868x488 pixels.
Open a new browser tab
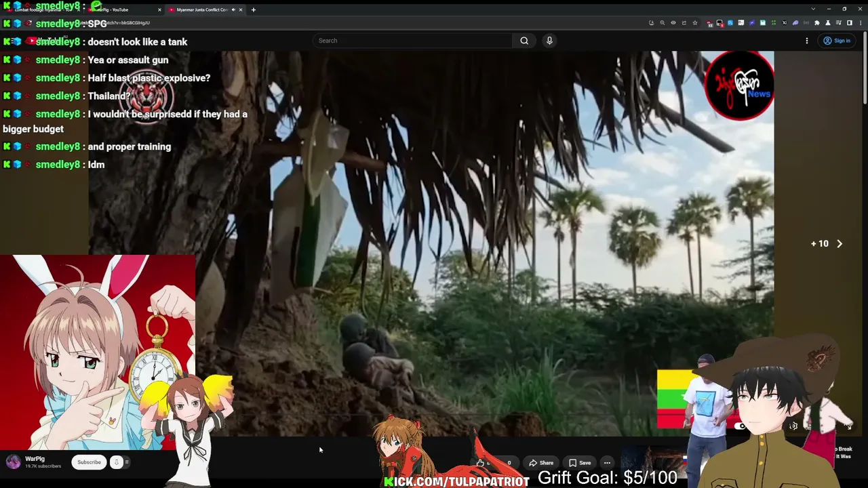253,9
